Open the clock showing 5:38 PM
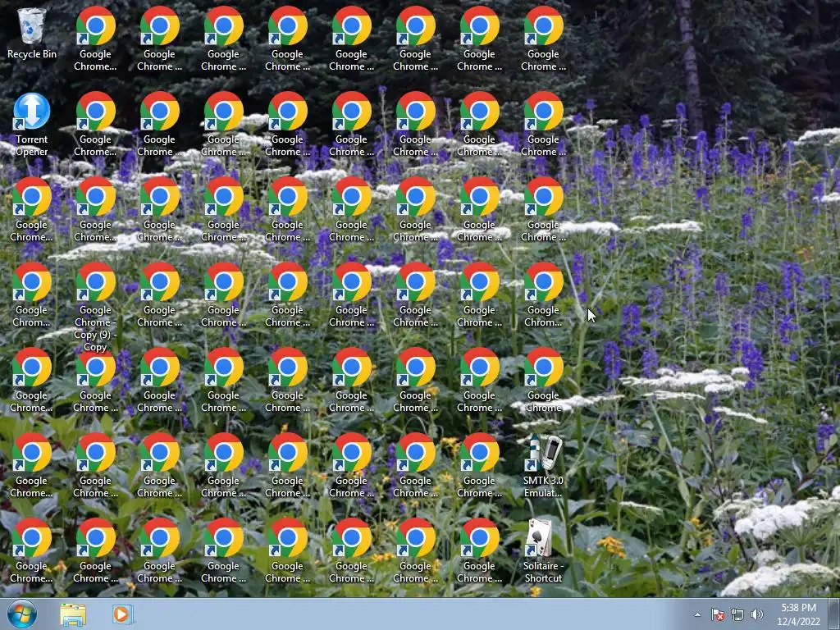Viewport: 840px width, 630px height. (798, 614)
